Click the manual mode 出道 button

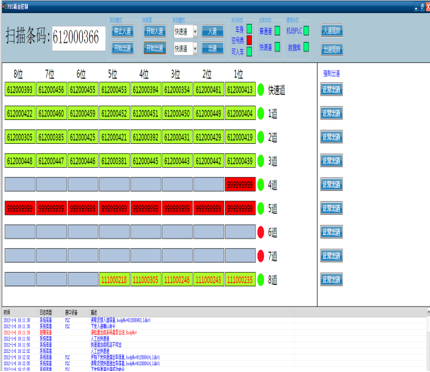tap(212, 48)
